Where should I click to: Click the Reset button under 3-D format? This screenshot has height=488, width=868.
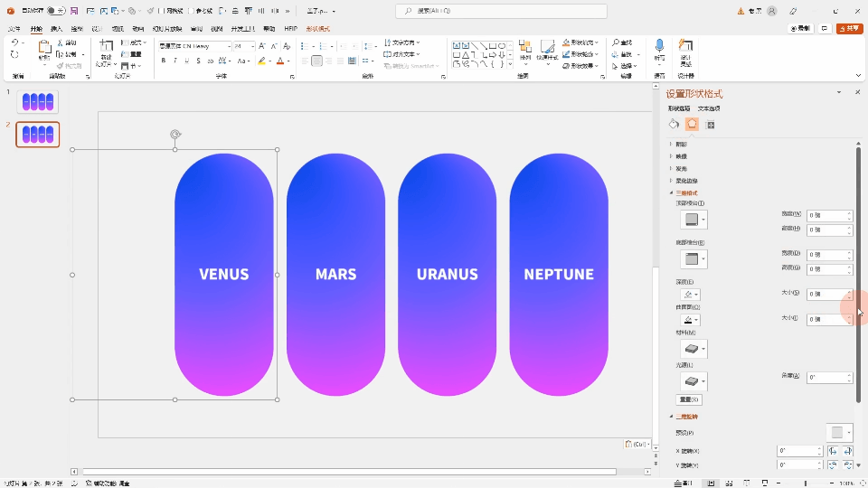689,399
